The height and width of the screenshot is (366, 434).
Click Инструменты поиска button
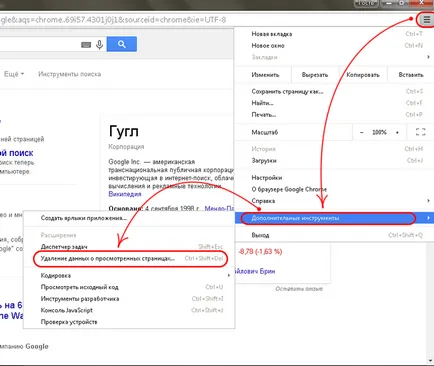(70, 74)
